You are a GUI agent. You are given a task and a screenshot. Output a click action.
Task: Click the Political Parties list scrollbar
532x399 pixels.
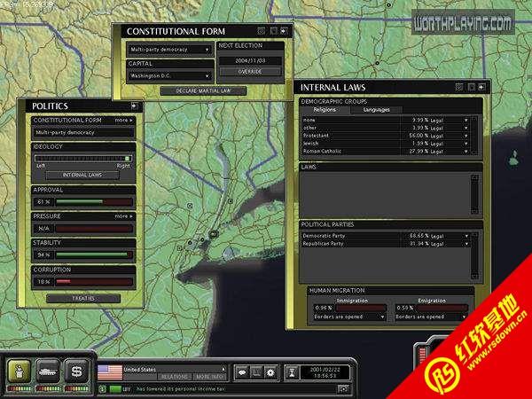(x=475, y=256)
